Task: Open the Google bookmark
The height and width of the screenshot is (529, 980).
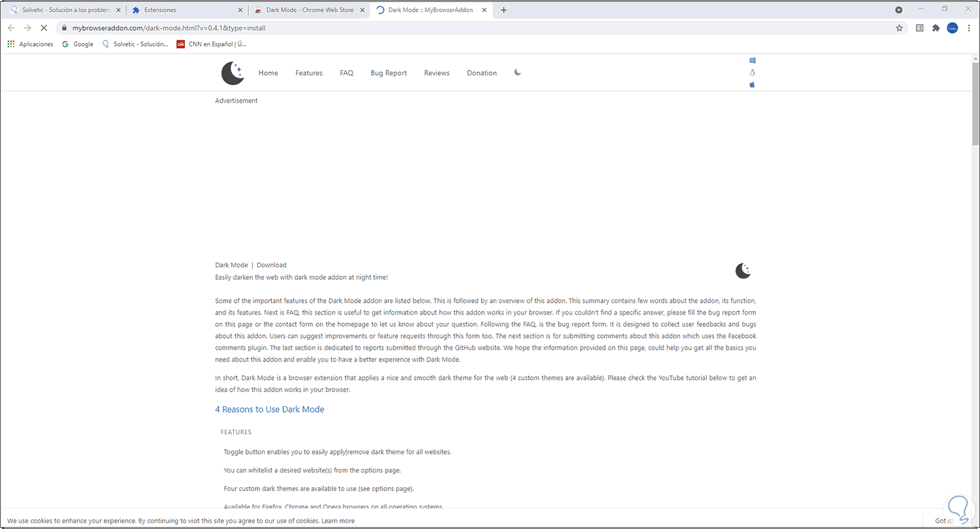Action: point(78,44)
